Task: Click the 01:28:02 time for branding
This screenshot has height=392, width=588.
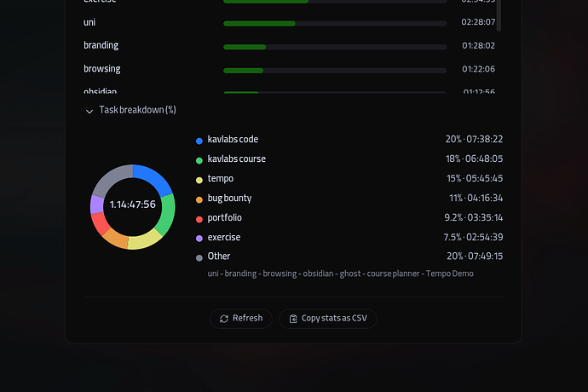Action: click(x=479, y=46)
